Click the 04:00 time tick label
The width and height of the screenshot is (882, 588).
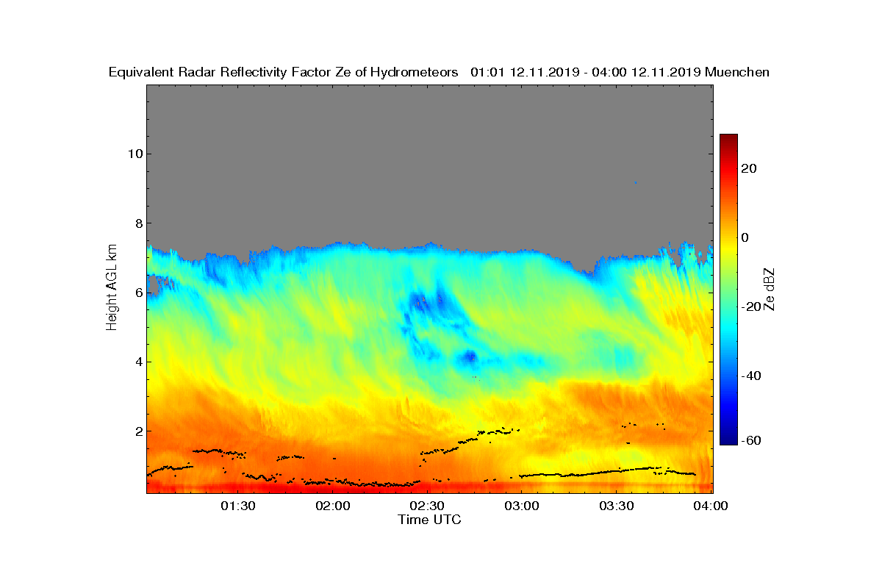[x=711, y=506]
